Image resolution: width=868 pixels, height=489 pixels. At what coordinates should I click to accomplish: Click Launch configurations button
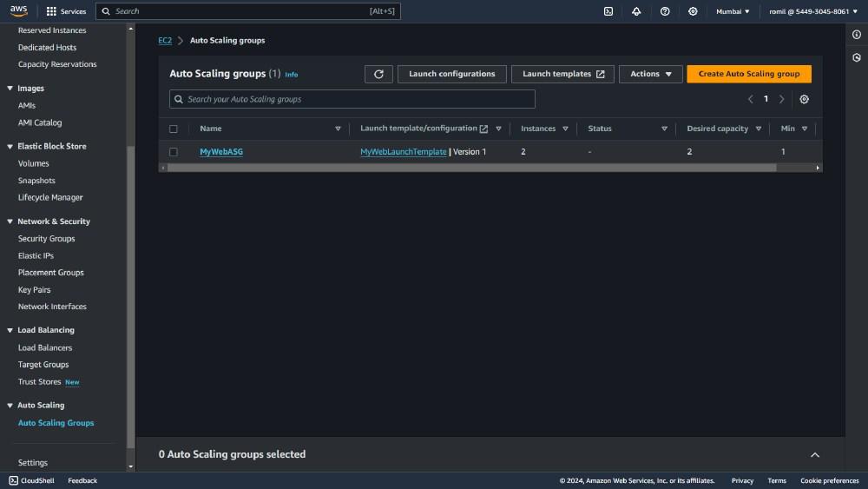pos(451,74)
